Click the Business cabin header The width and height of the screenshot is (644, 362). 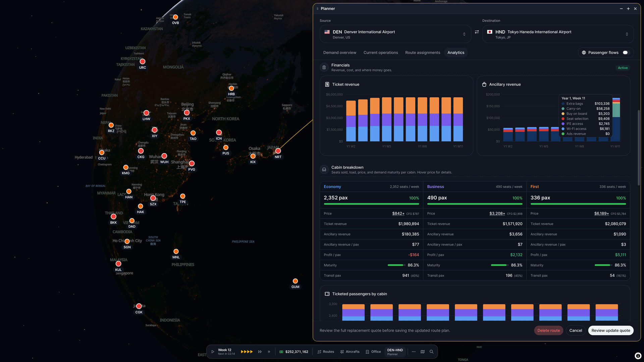tap(435, 187)
